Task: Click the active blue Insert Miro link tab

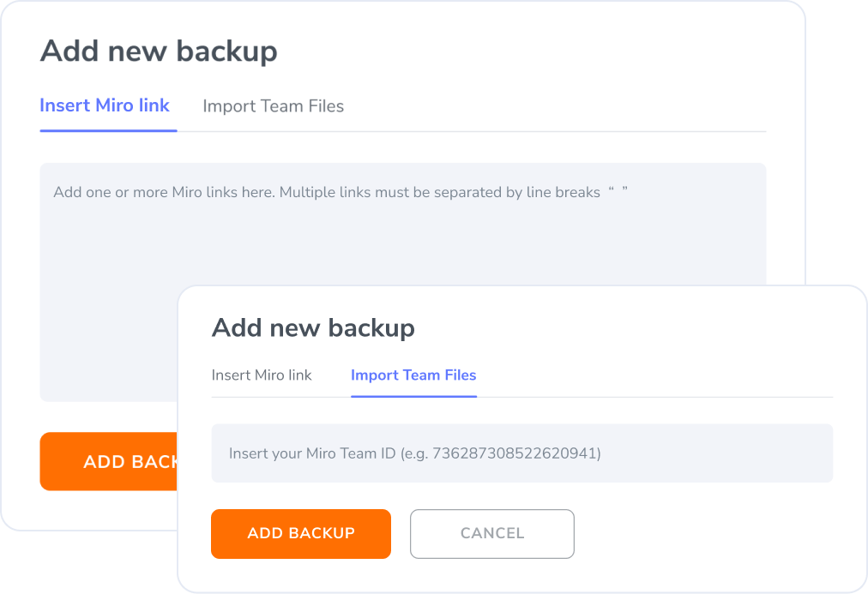Action: pyautogui.click(x=105, y=105)
